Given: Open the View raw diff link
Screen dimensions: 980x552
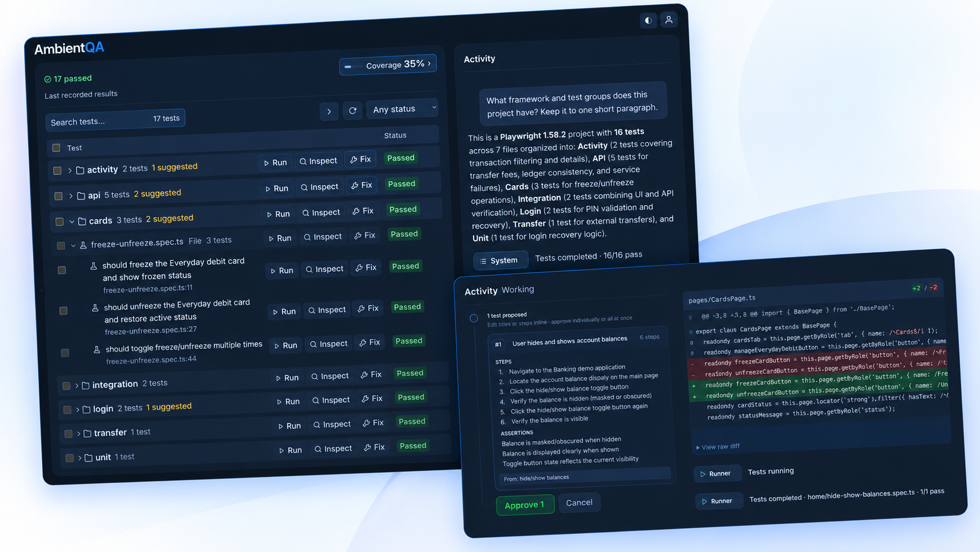Looking at the screenshot, I should tap(718, 447).
